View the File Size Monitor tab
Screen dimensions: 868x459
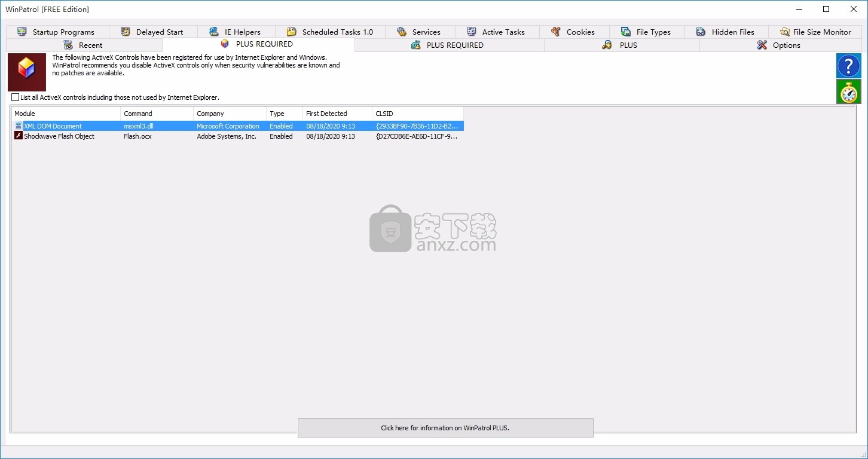(x=815, y=32)
